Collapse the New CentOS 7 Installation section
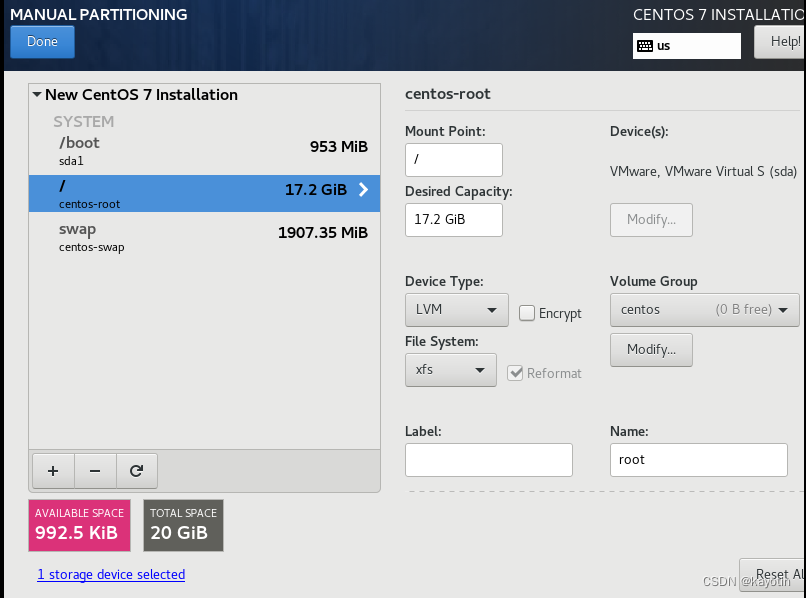The height and width of the screenshot is (598, 806). click(37, 95)
